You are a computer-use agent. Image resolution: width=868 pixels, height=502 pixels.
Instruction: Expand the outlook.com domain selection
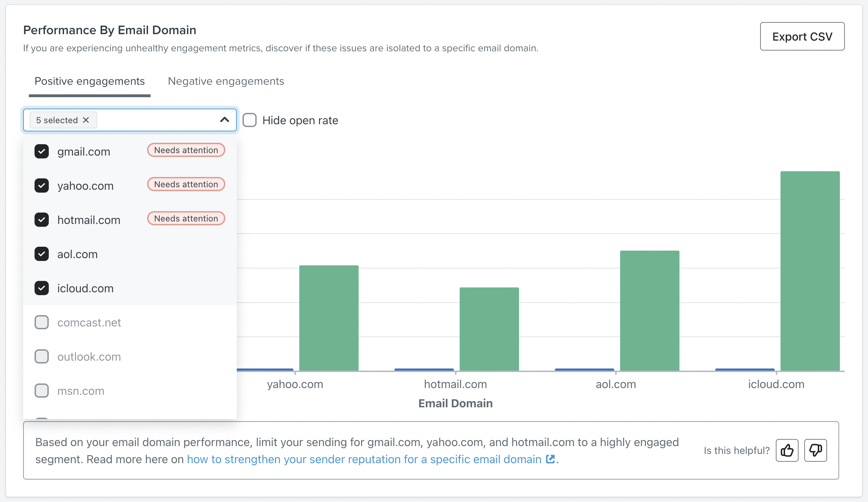pyautogui.click(x=41, y=356)
